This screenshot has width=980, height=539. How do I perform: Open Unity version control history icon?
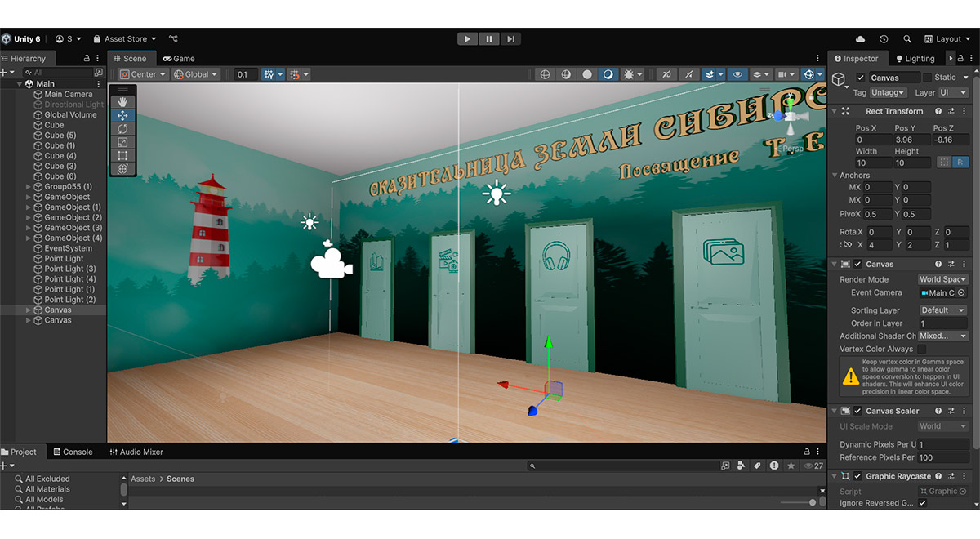click(884, 39)
